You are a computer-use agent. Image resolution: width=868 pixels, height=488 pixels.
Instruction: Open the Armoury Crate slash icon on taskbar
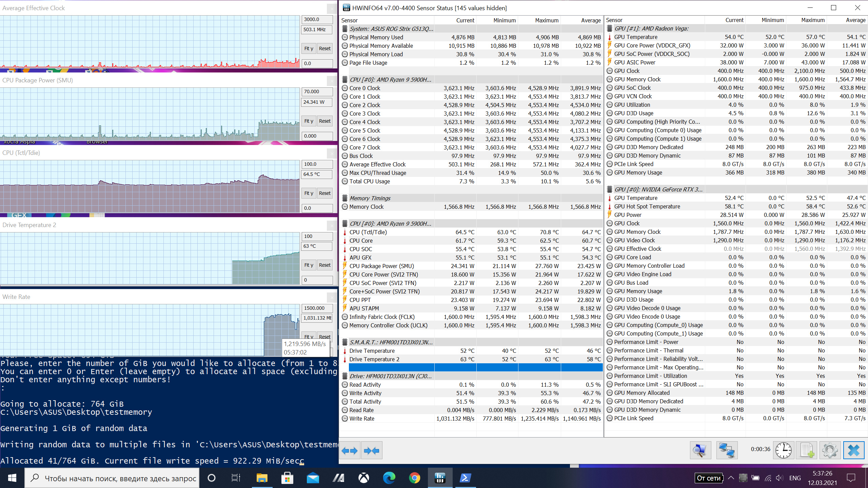pos(338,478)
